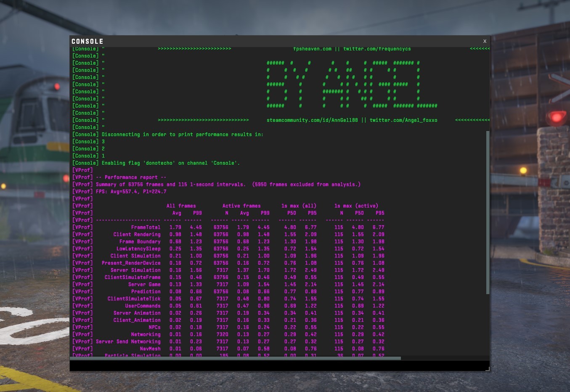This screenshot has width=570, height=392.
Task: Click the 'Client_Animation' row label
Action: tap(137, 320)
